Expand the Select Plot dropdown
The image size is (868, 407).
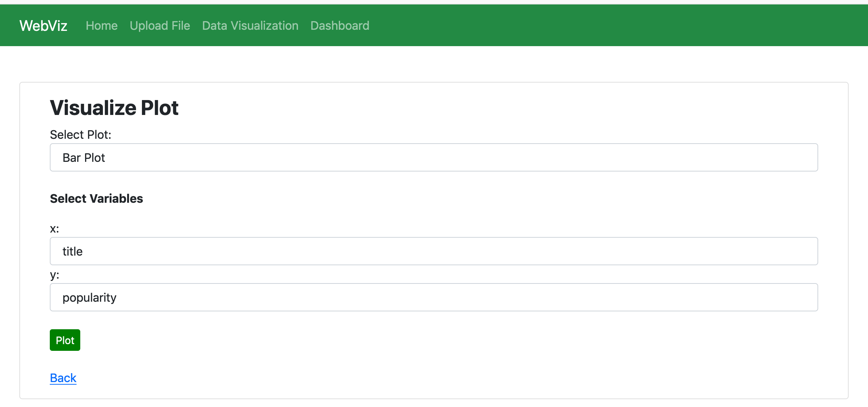[x=434, y=157]
